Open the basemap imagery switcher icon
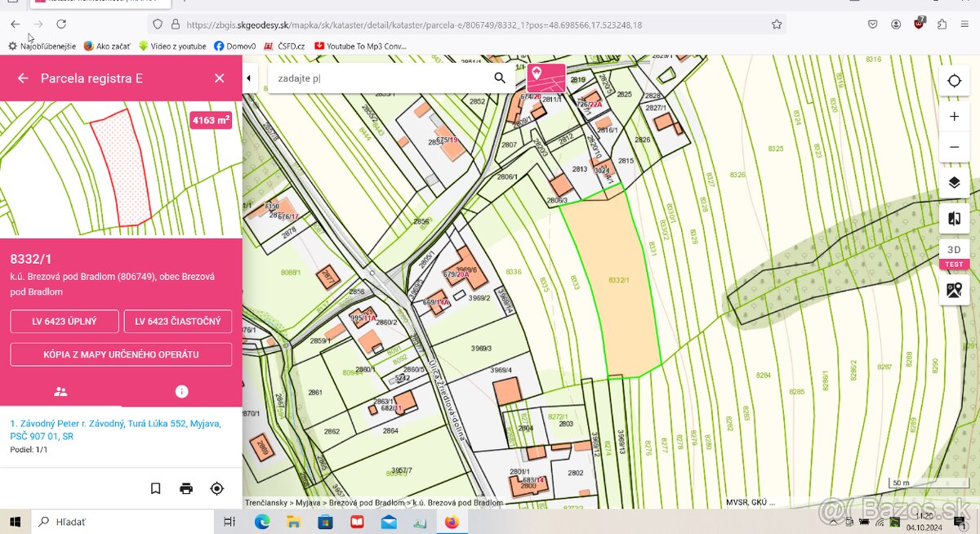Image resolution: width=980 pixels, height=534 pixels. (954, 289)
